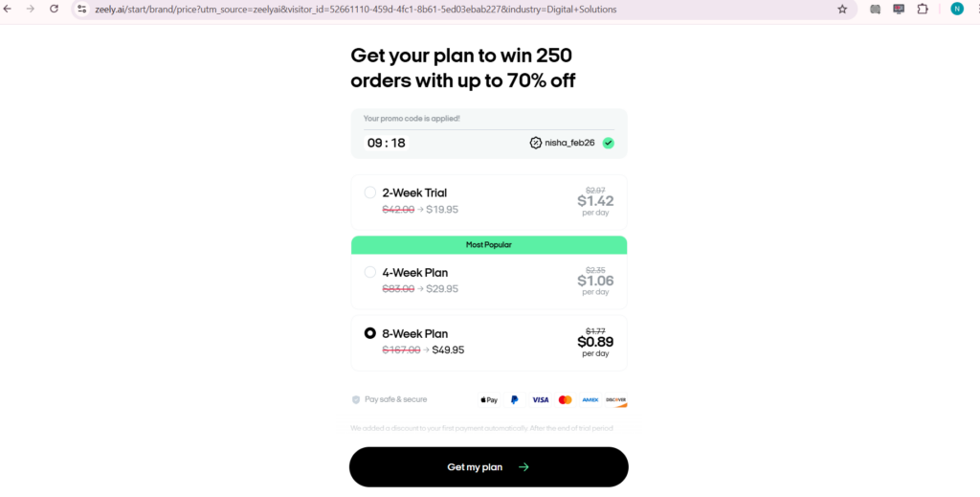Click the address bar URL field
This screenshot has width=980, height=497.
tap(383, 10)
